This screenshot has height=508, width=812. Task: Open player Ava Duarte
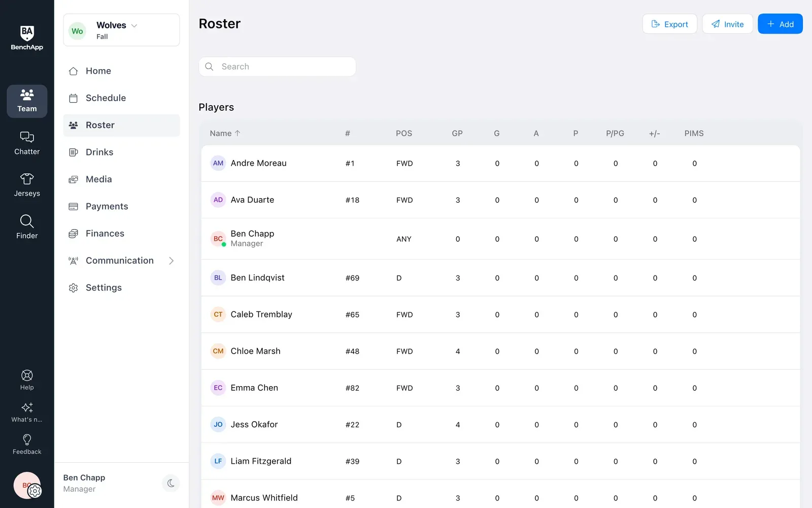click(252, 200)
